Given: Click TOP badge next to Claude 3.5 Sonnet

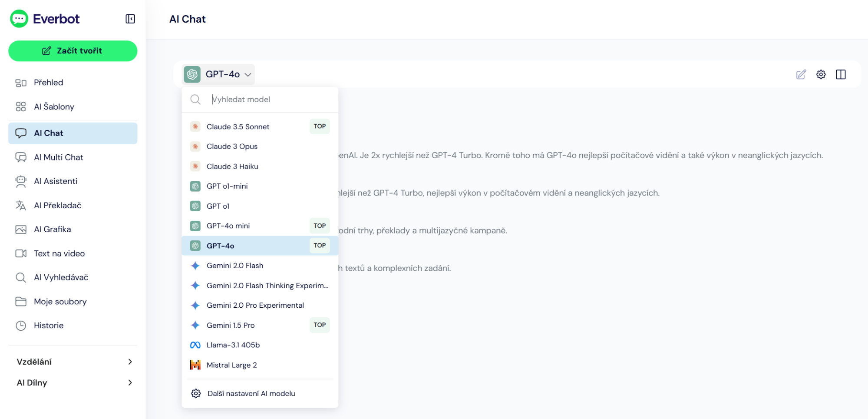Looking at the screenshot, I should click(x=320, y=126).
